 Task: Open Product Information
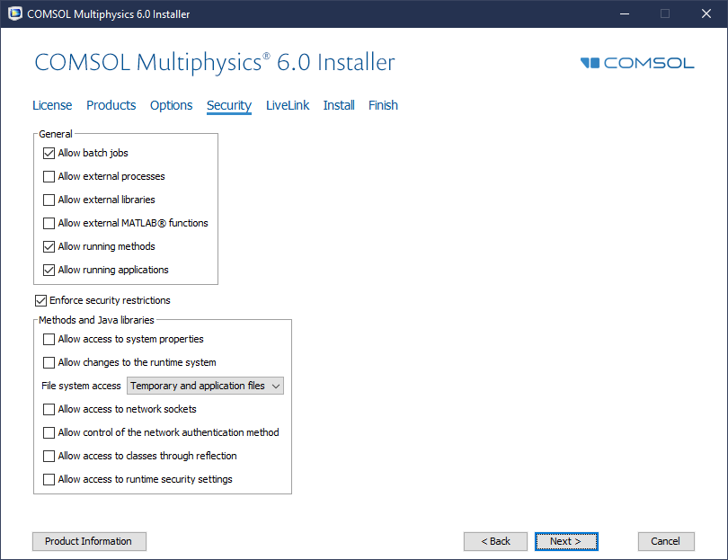click(x=89, y=541)
